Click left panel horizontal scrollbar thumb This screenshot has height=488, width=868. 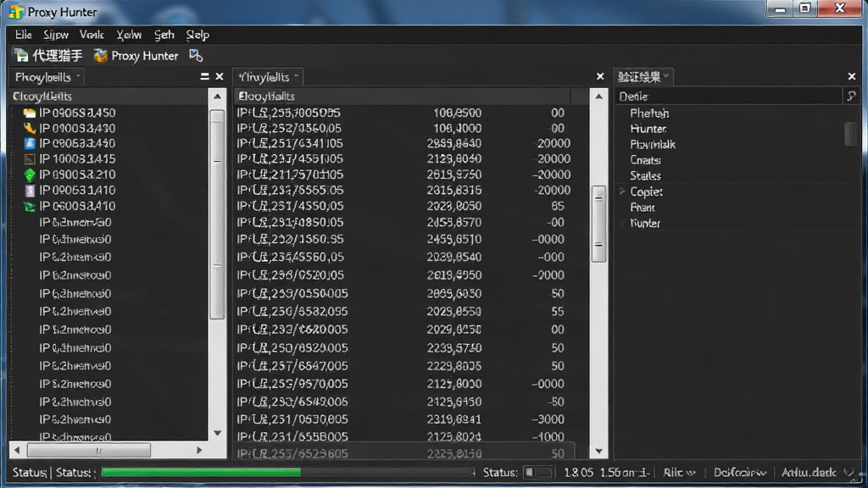pos(88,451)
